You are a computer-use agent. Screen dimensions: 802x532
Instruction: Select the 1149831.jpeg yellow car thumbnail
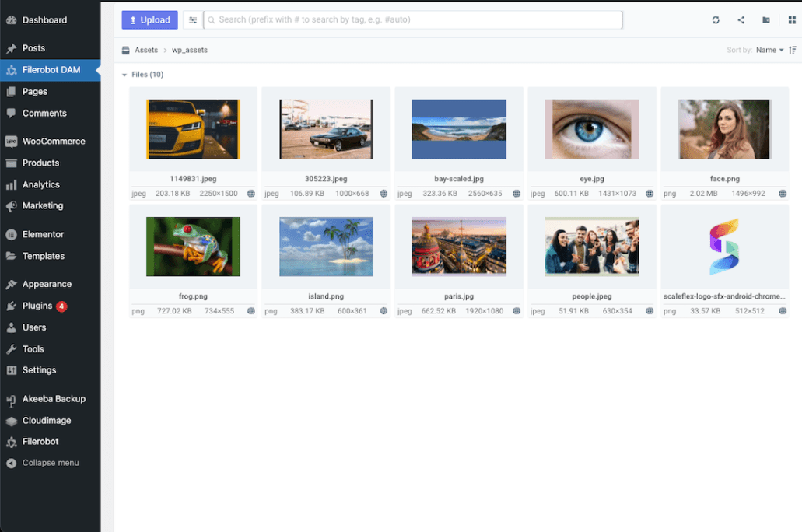[194, 129]
